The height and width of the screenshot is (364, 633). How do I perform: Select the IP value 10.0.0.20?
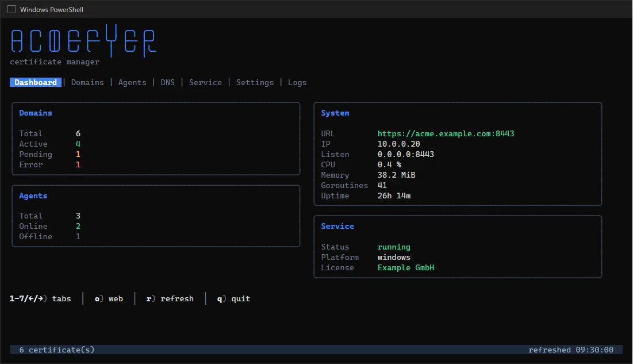click(399, 144)
